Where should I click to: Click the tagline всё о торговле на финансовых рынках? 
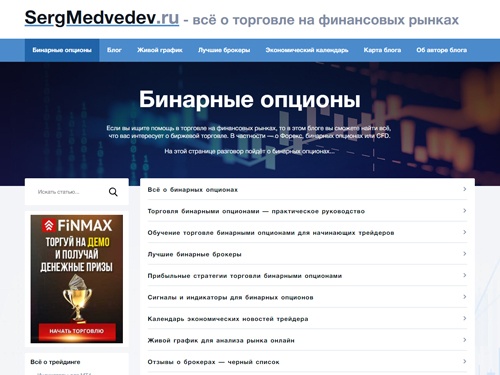tap(326, 20)
